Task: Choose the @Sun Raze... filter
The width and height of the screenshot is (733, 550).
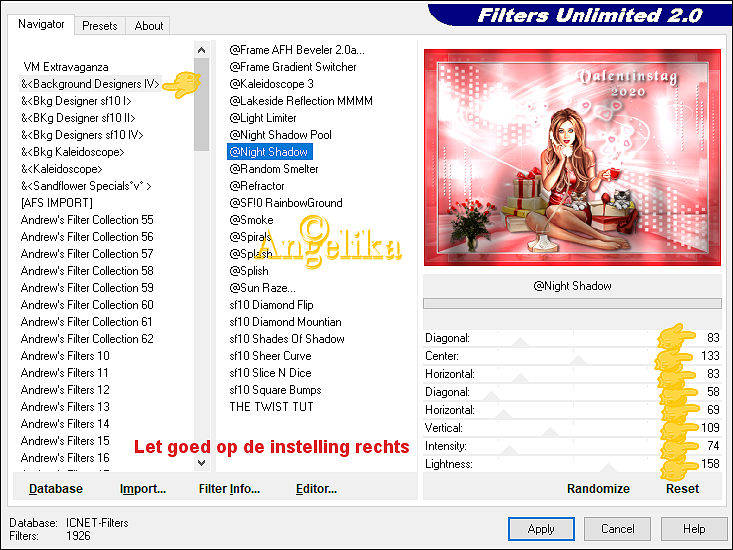Action: [262, 288]
